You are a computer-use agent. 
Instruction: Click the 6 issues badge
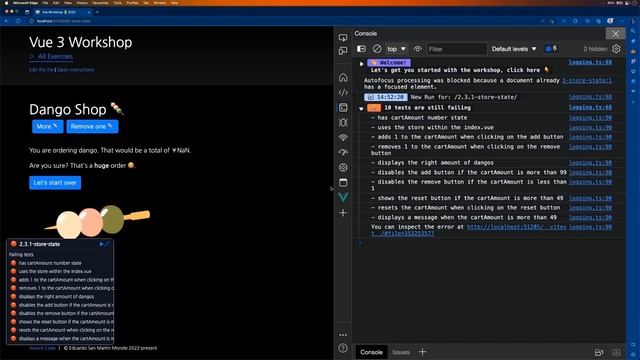click(551, 49)
